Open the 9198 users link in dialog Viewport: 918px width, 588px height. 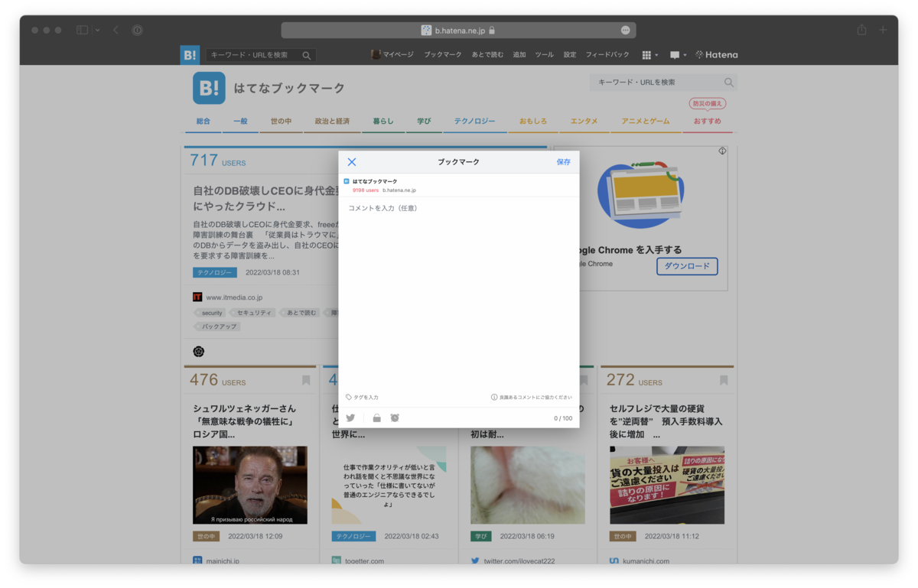pos(366,190)
